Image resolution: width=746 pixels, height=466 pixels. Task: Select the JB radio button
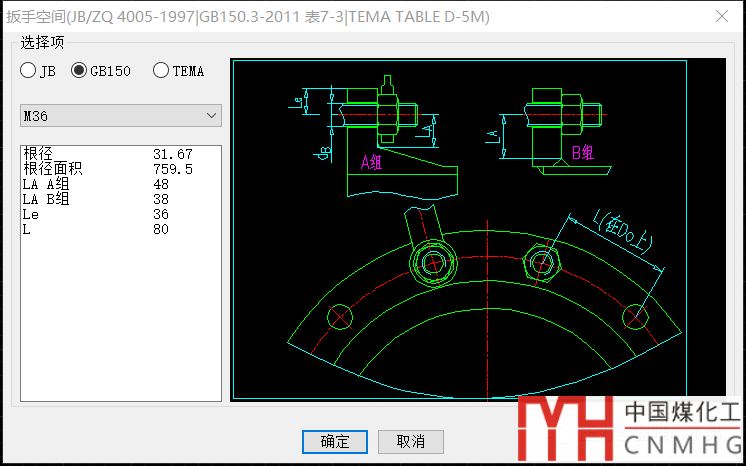point(29,71)
